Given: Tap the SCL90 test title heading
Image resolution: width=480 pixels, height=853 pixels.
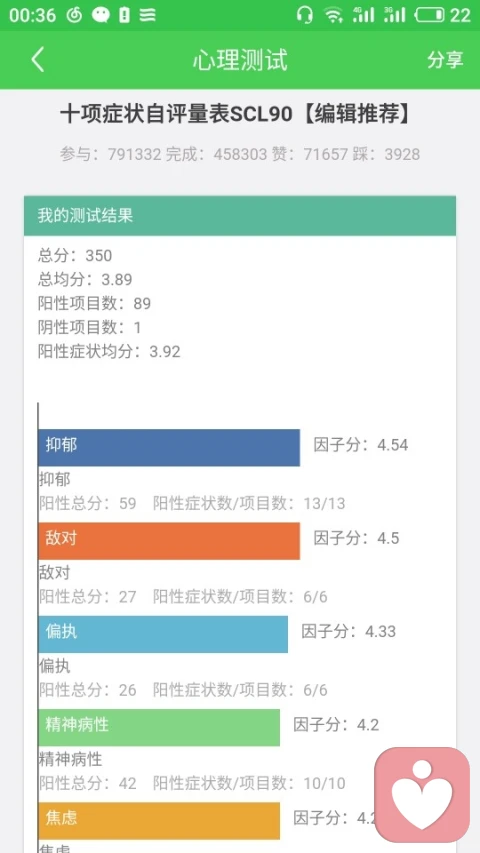Looking at the screenshot, I should click(235, 114).
